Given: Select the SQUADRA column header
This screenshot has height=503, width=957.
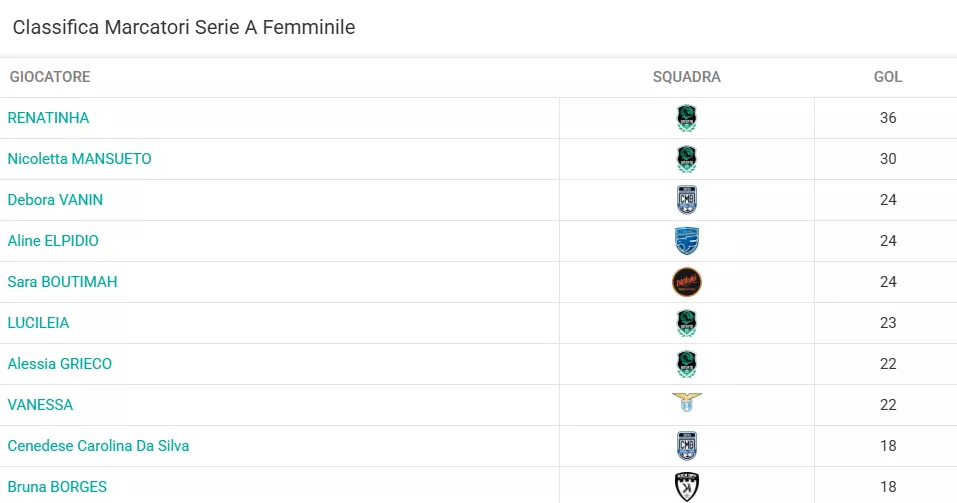Looking at the screenshot, I should 687,77.
